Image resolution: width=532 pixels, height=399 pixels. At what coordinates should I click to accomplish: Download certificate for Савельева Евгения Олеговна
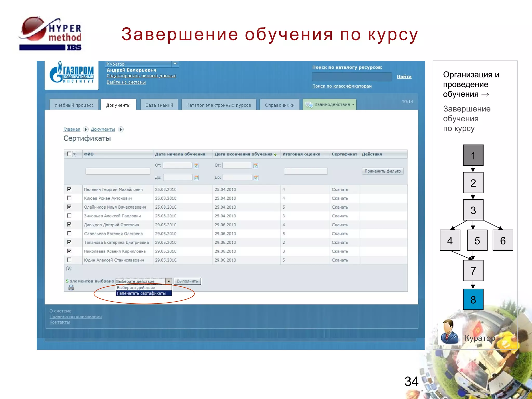340,234
